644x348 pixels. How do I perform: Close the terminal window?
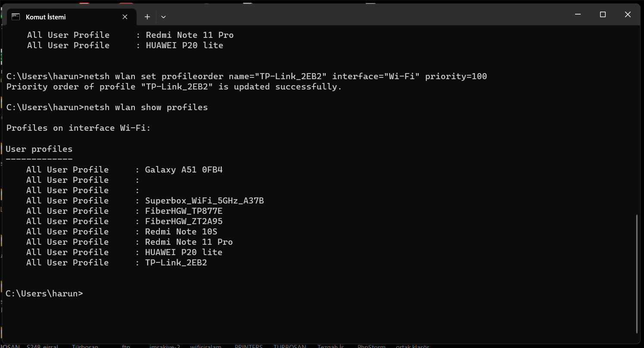(628, 14)
